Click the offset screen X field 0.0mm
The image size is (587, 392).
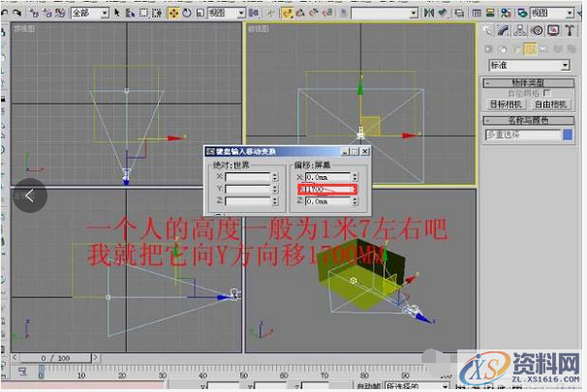328,177
